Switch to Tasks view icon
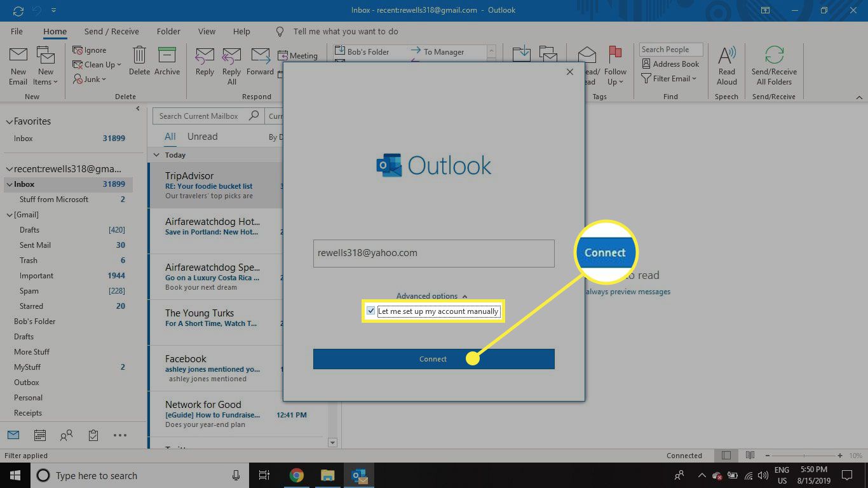 point(93,435)
